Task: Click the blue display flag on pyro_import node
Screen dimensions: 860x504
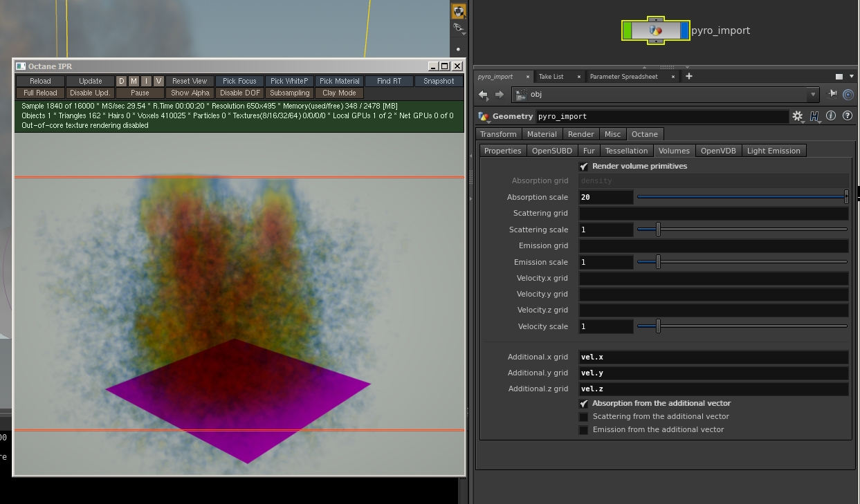Action: 684,30
